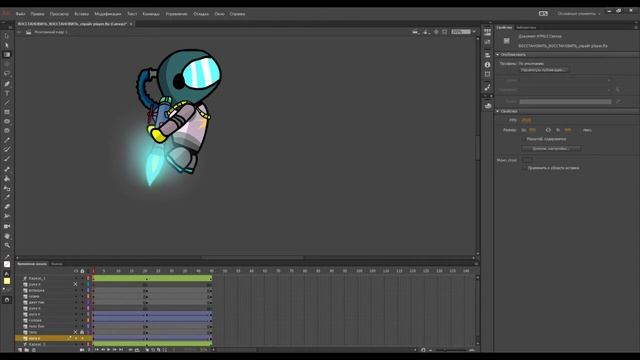Select the Ink Bottle tool
This screenshot has width=640, height=360.
tap(7, 188)
